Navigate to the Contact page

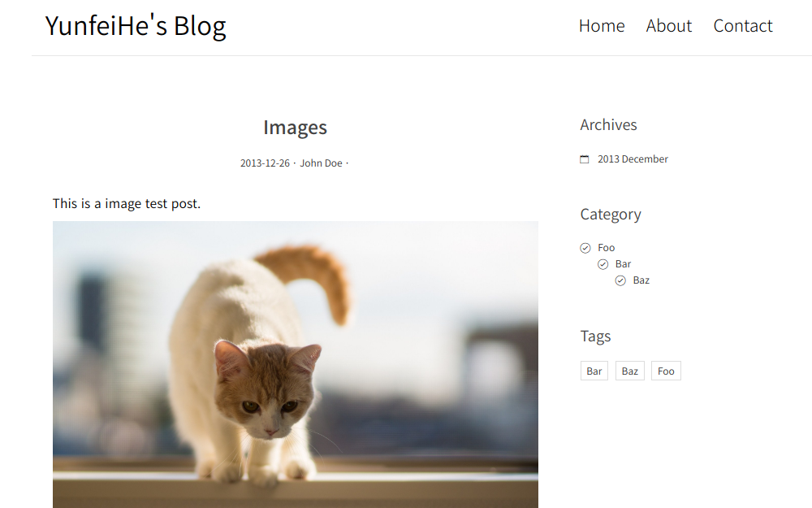pyautogui.click(x=743, y=26)
